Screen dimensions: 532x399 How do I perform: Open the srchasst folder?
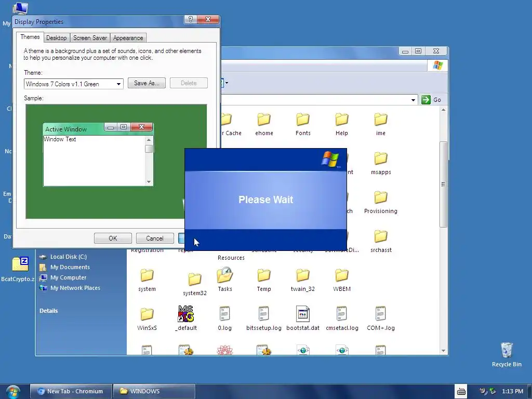coord(381,241)
